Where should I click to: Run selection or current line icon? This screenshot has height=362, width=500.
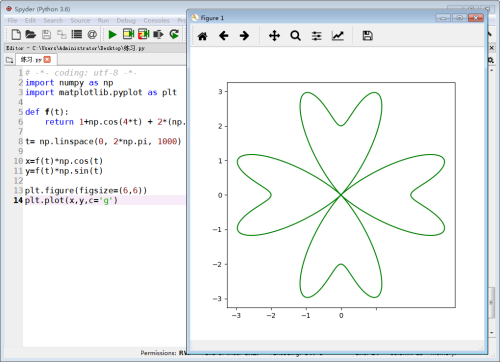158,34
